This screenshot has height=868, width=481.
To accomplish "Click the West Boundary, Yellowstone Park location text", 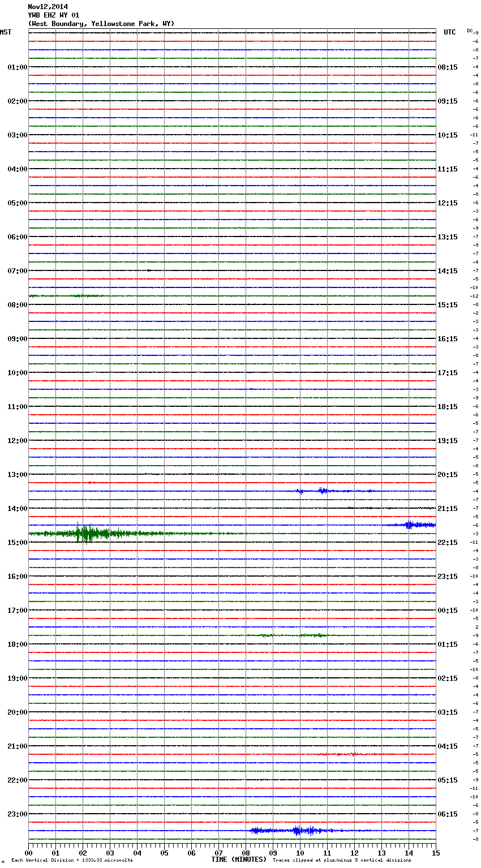I will [101, 24].
